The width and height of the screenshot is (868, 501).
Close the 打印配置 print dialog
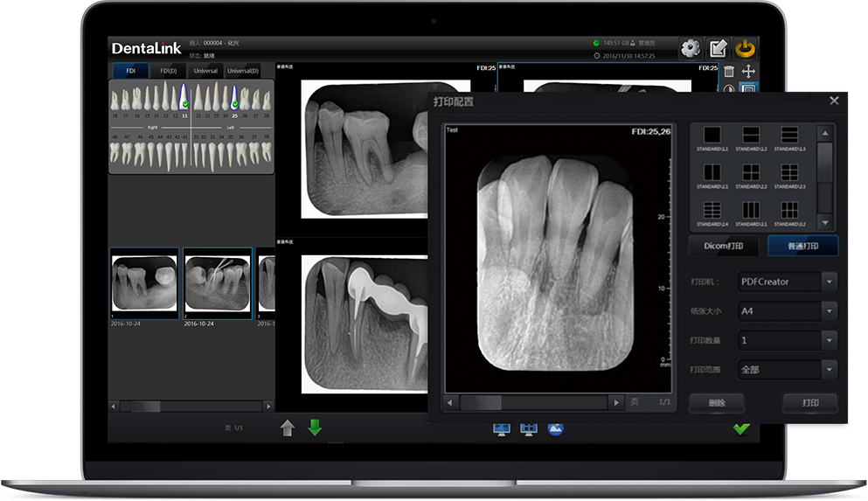pyautogui.click(x=834, y=101)
